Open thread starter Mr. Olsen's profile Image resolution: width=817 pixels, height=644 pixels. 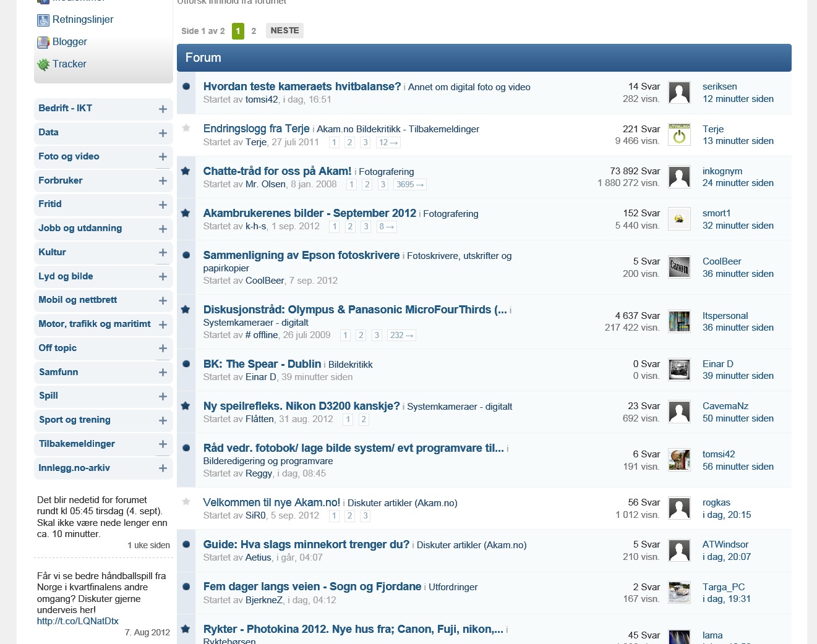(265, 184)
